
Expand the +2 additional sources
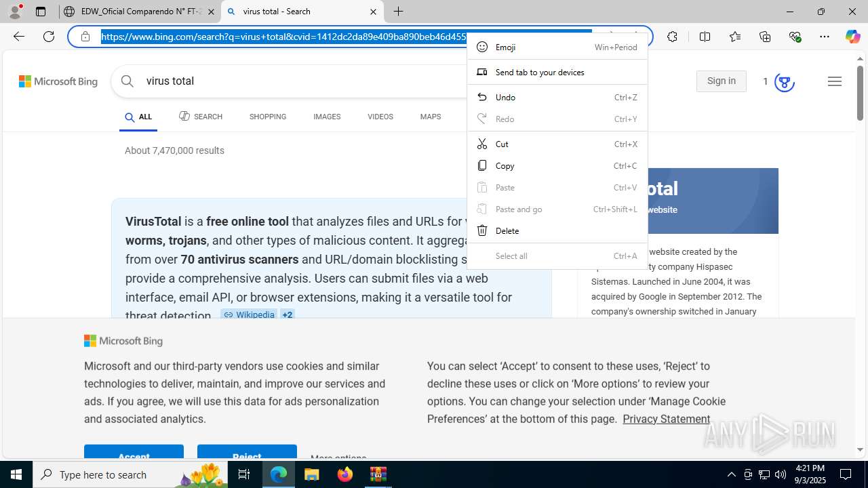pyautogui.click(x=288, y=314)
